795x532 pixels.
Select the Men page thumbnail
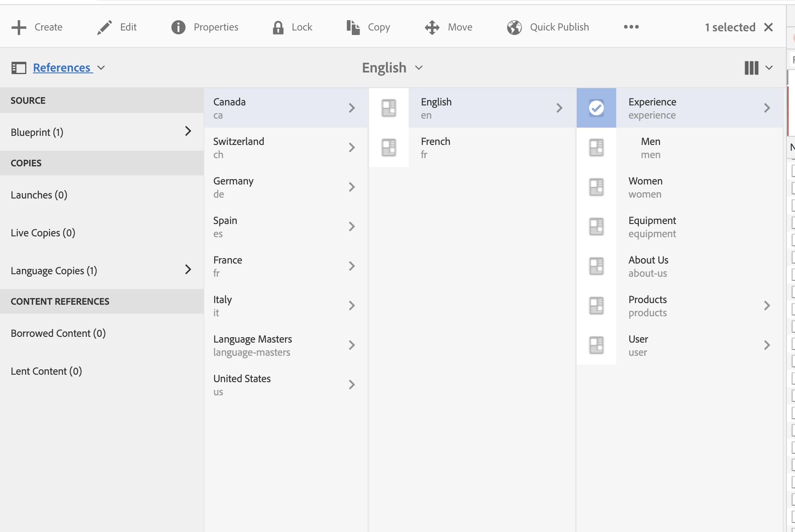(x=596, y=147)
